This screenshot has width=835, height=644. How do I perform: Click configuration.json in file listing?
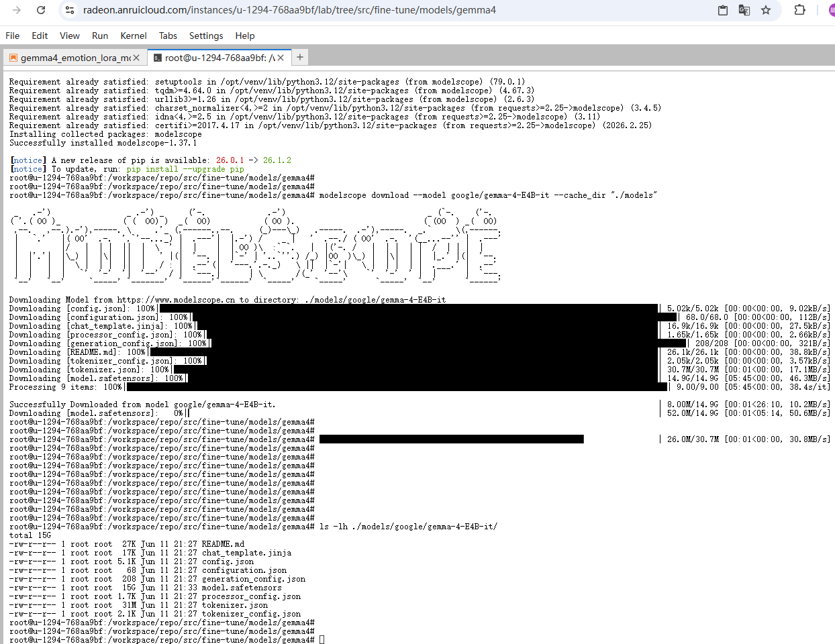(x=244, y=570)
